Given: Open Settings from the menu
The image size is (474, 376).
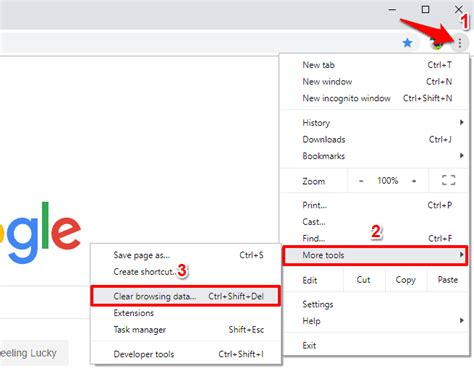Looking at the screenshot, I should [375, 304].
